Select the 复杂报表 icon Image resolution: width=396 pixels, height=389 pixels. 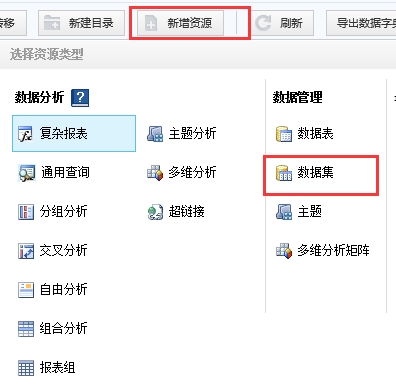[25, 134]
